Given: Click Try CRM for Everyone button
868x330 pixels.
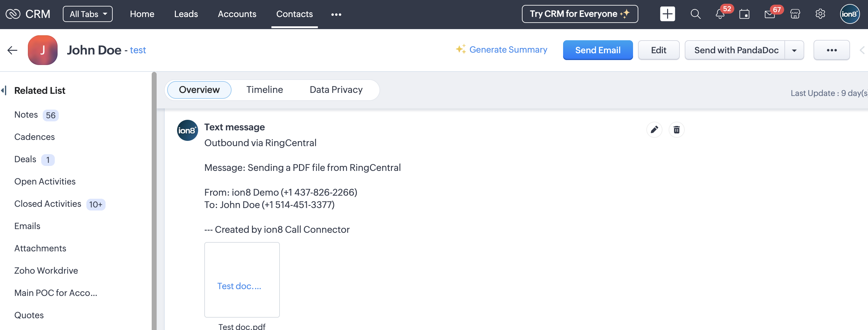Looking at the screenshot, I should [x=579, y=14].
